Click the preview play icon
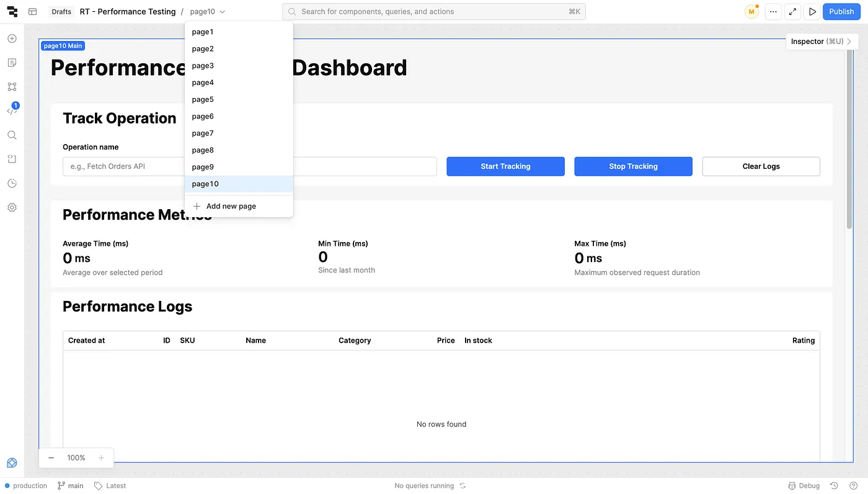Screen dimensions: 868x494 [812, 12]
